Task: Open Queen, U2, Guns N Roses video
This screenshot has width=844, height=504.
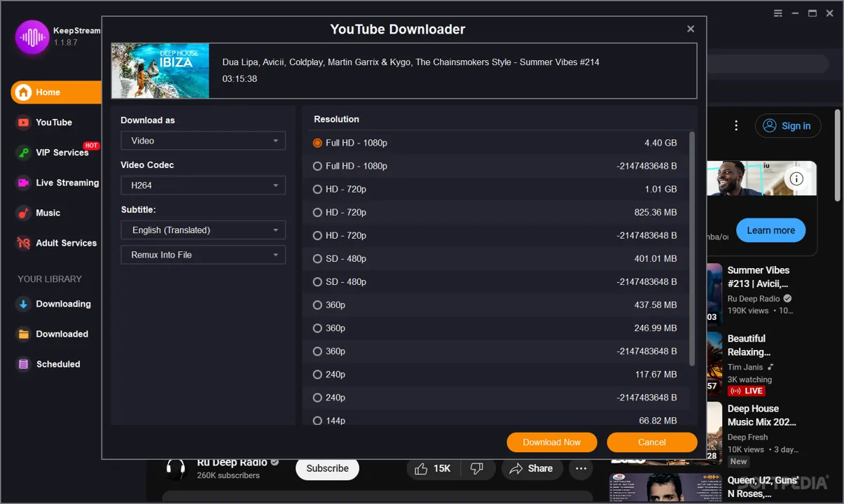Action: [x=762, y=486]
